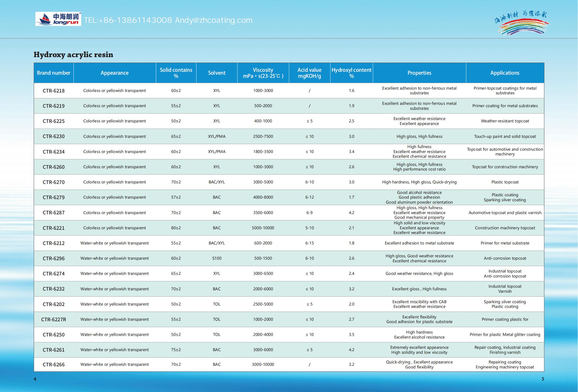Select brand number CTR-6232
Screen dimensions: 578x392
(53, 289)
